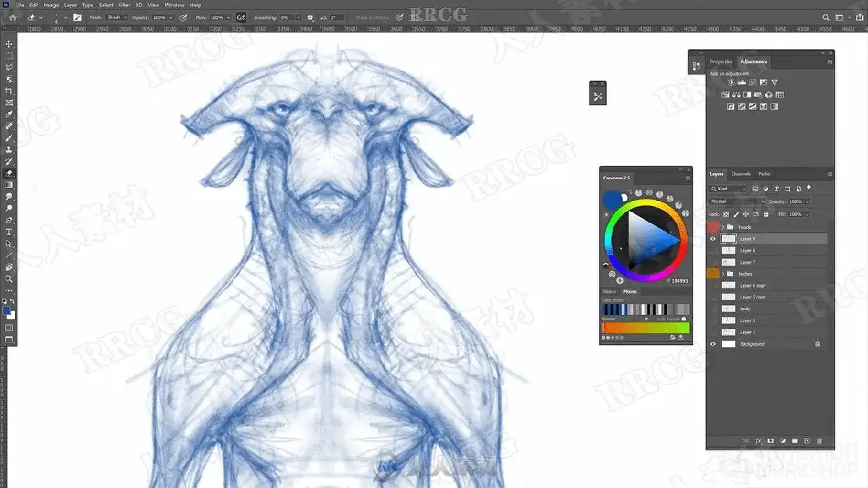The height and width of the screenshot is (488, 868).
Task: Toggle airbrush build-up in options bar
Action: click(241, 17)
